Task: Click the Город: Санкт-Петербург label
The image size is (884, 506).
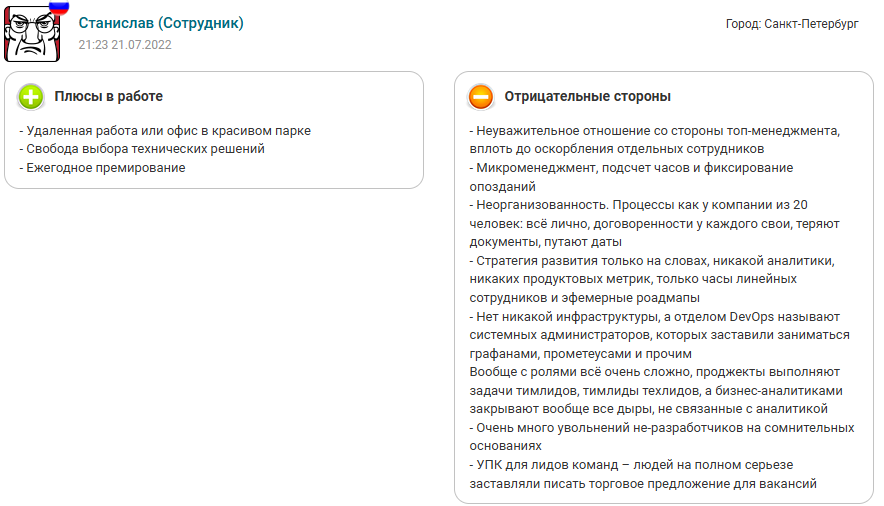Action: tap(792, 24)
